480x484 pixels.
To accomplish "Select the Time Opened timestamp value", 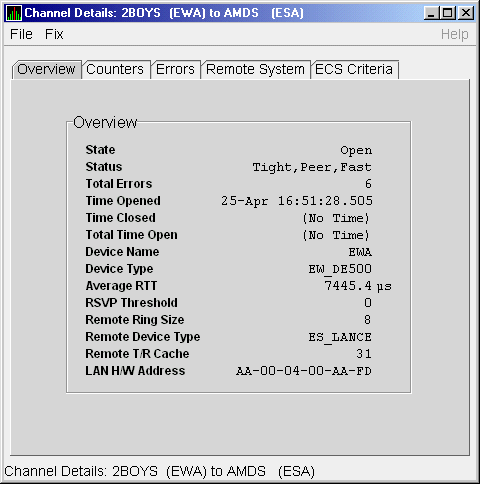I will [297, 201].
